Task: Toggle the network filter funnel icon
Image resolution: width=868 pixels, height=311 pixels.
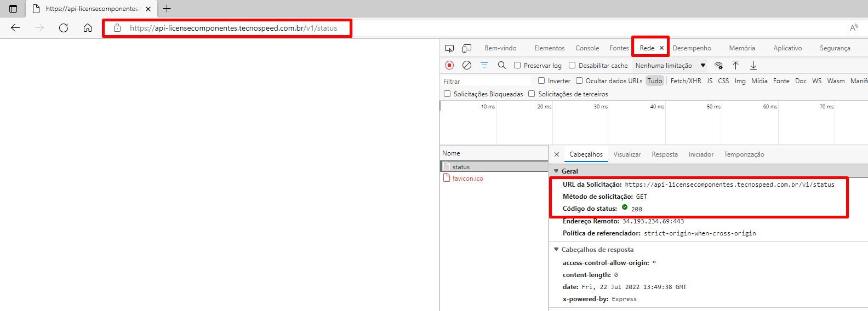Action: 484,65
